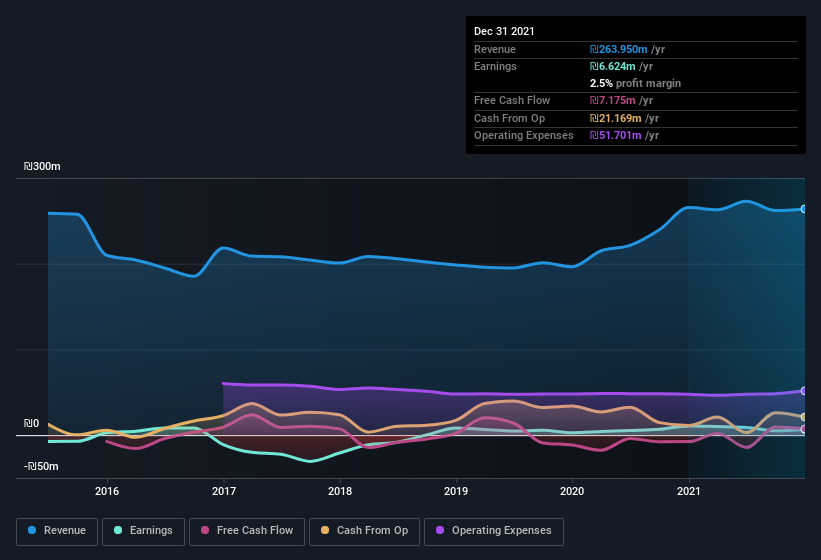Click the 2019 x-axis label

(456, 491)
